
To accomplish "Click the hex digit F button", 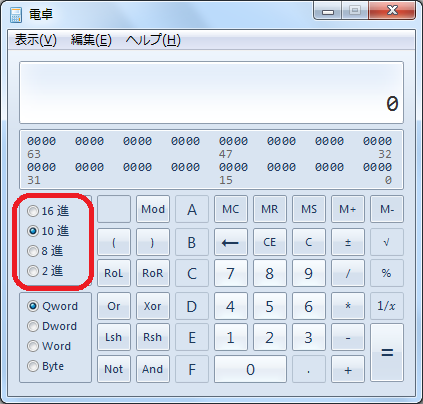I will (x=192, y=369).
